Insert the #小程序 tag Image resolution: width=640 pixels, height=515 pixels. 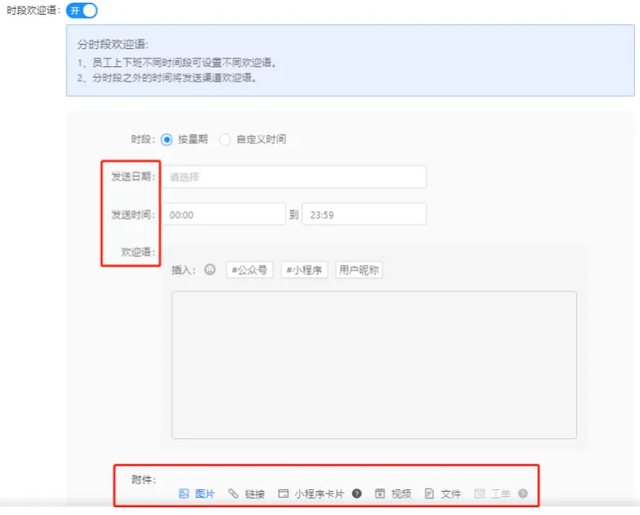(x=304, y=270)
